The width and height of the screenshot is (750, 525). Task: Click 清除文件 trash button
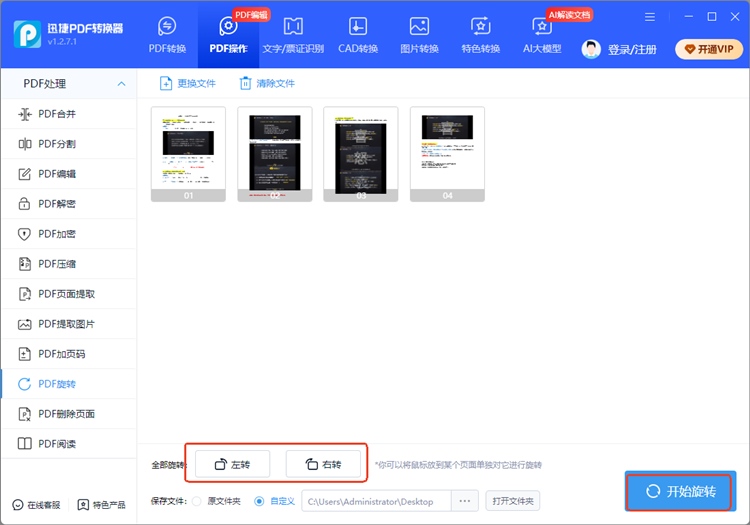[x=267, y=84]
